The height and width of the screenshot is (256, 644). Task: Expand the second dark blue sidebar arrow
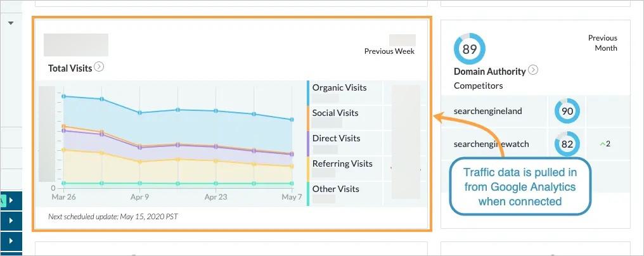(x=11, y=221)
